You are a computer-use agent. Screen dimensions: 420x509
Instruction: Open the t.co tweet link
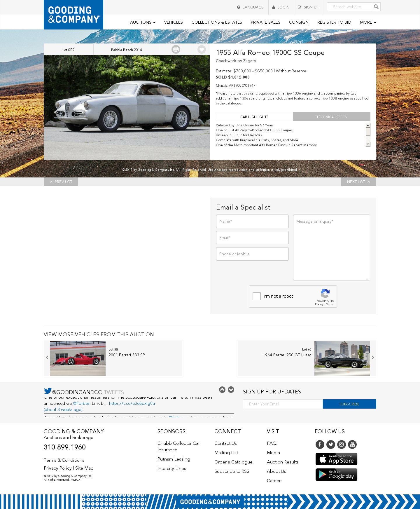(x=132, y=403)
